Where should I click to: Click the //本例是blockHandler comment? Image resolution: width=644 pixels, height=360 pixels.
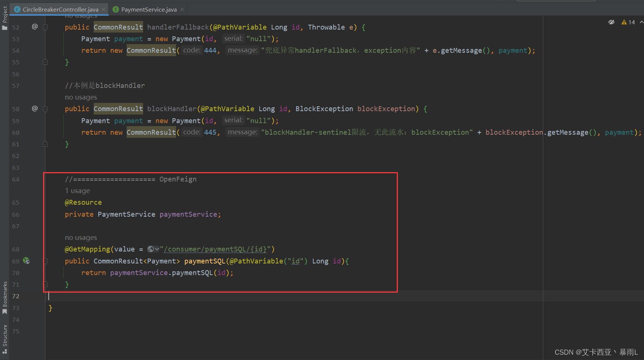[105, 86]
